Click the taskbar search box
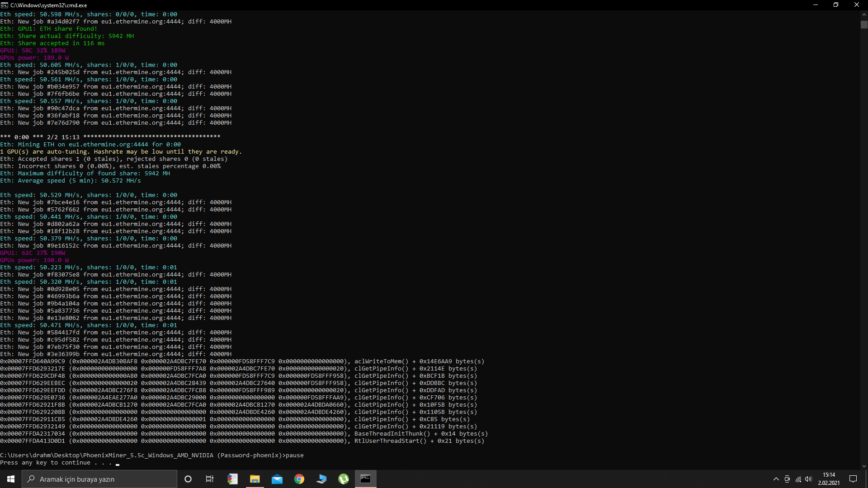The width and height of the screenshot is (868, 488). [99, 479]
